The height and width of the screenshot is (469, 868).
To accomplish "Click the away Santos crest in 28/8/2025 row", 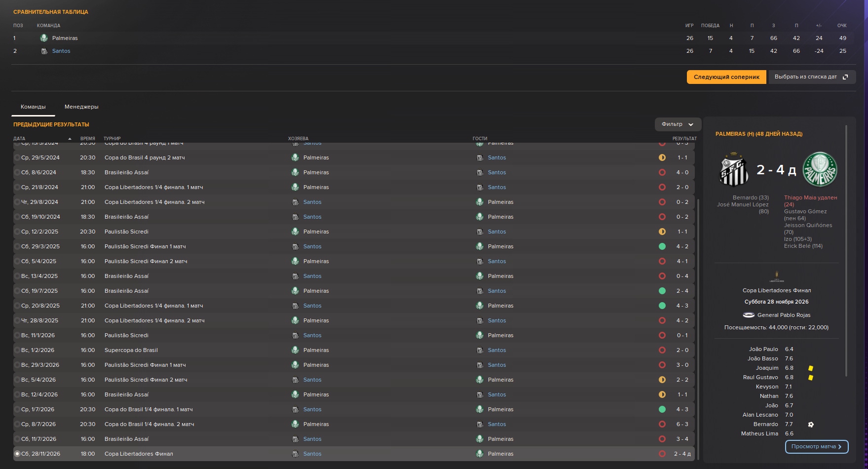I will (480, 320).
